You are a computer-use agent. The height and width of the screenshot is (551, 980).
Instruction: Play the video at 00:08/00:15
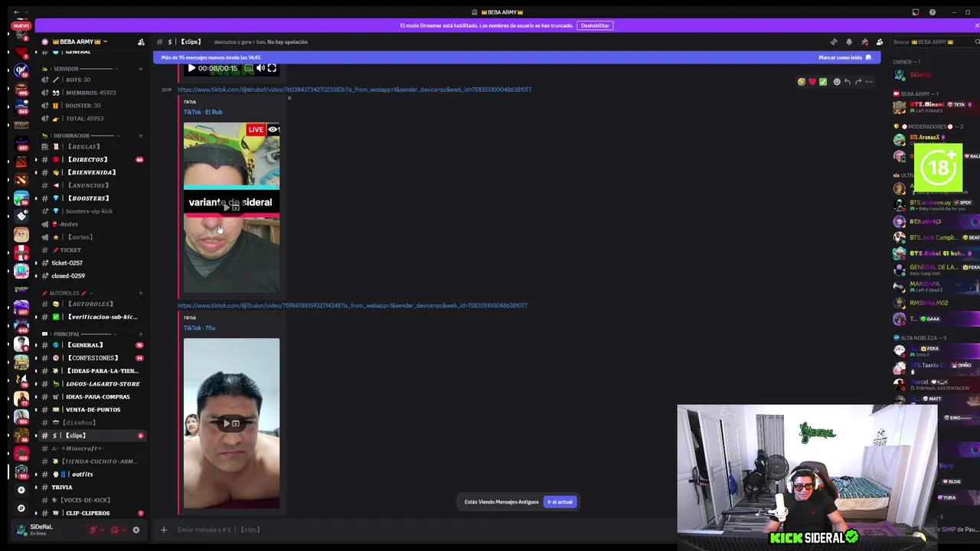coord(191,68)
